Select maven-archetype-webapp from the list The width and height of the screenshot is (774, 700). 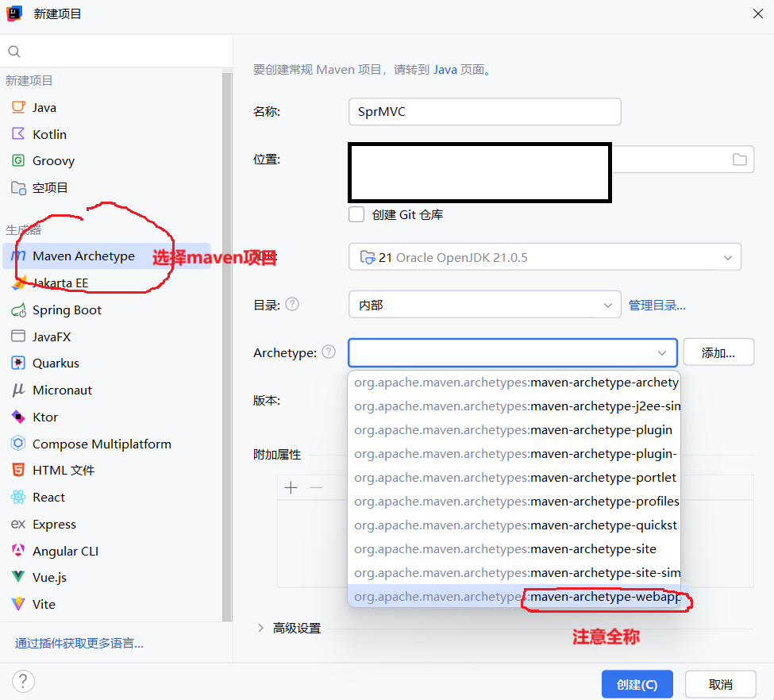(x=514, y=596)
